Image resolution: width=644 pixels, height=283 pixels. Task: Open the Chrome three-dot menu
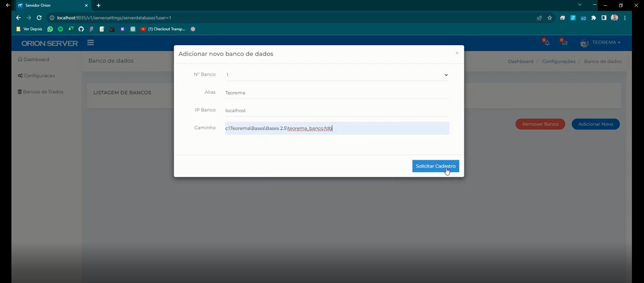pos(625,18)
